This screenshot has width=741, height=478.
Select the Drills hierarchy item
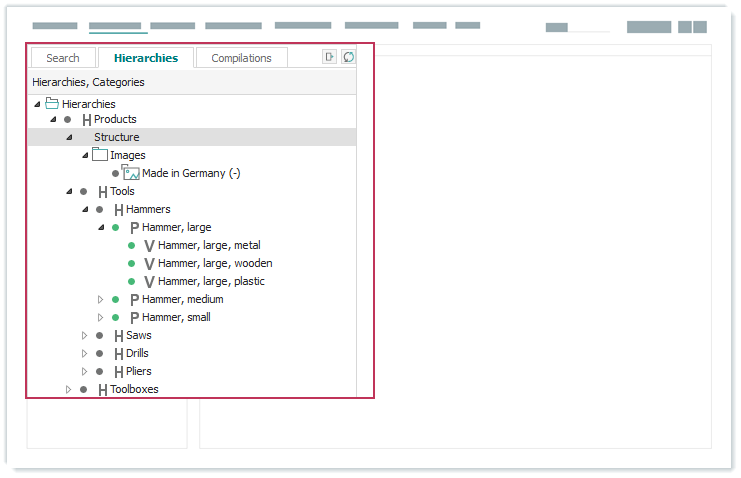(x=137, y=353)
